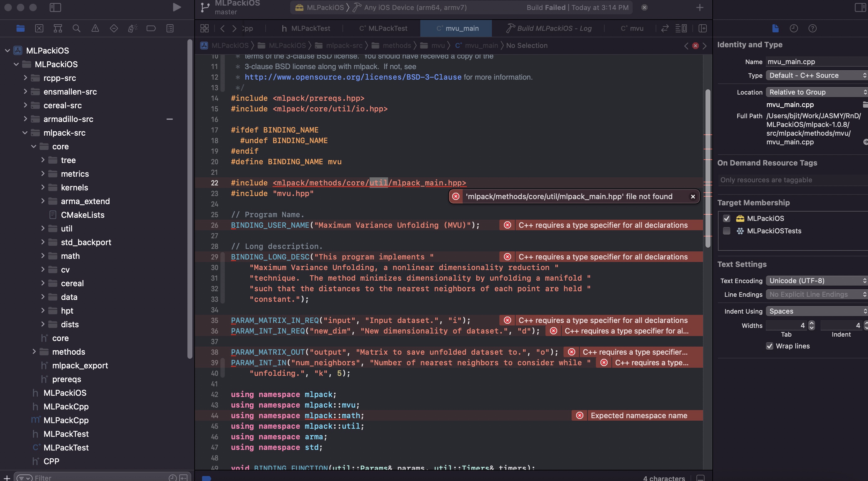Collapse the mlpack-src folder
The width and height of the screenshot is (868, 481).
tap(25, 133)
